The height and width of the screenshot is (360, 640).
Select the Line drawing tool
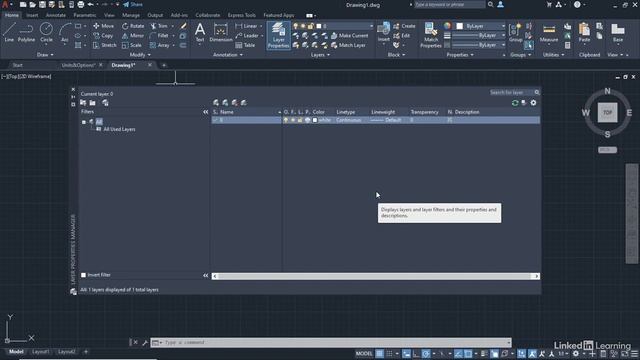tap(9, 32)
